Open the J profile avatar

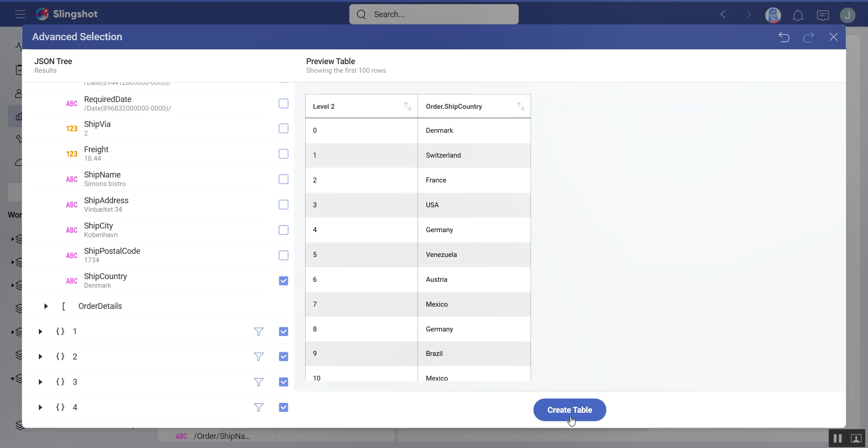point(848,15)
